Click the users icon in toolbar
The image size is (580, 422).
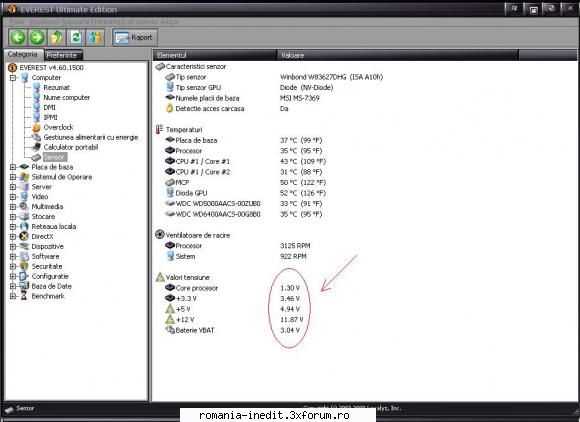coord(95,37)
